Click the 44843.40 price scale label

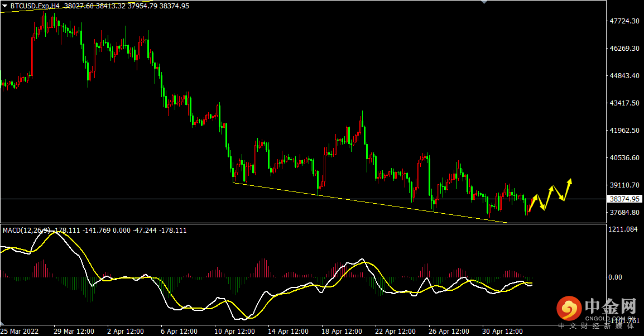point(624,75)
